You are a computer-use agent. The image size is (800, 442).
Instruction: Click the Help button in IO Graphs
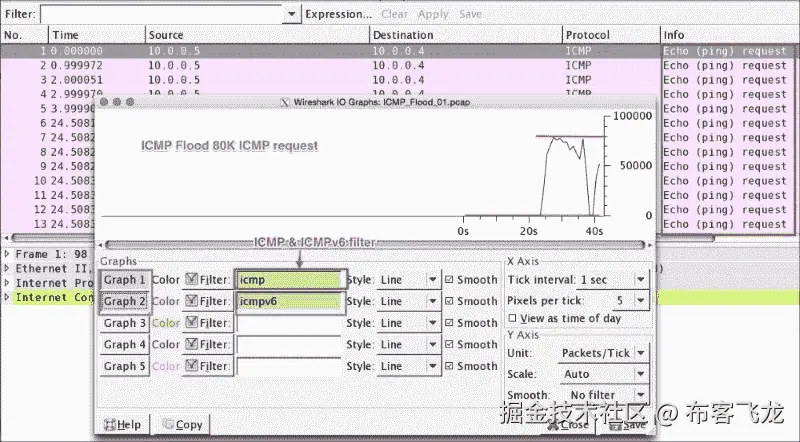123,425
